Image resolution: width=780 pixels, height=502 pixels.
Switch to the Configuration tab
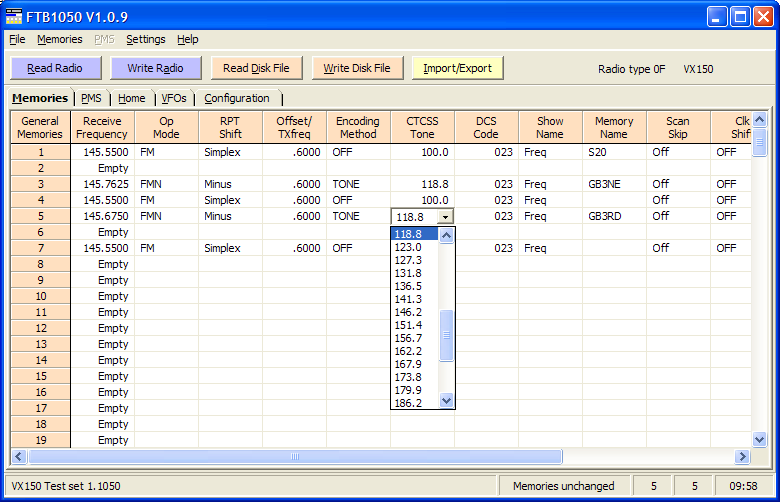pyautogui.click(x=237, y=98)
